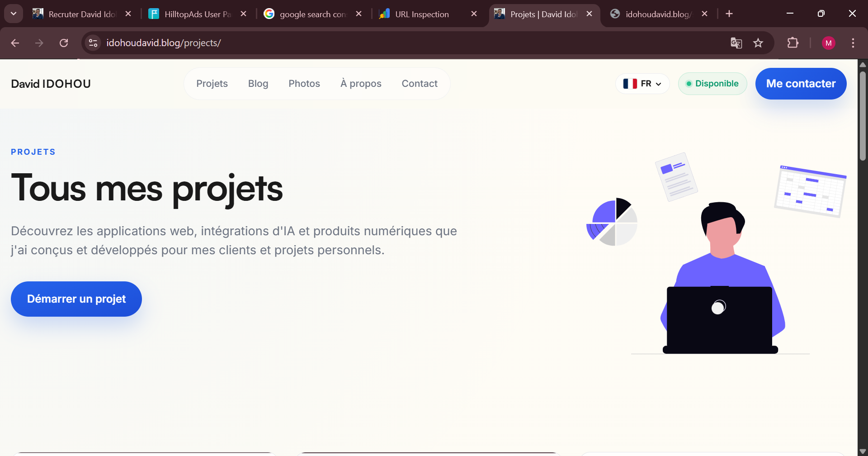The width and height of the screenshot is (868, 456).
Task: Open Chrome three-dot menu
Action: click(853, 43)
